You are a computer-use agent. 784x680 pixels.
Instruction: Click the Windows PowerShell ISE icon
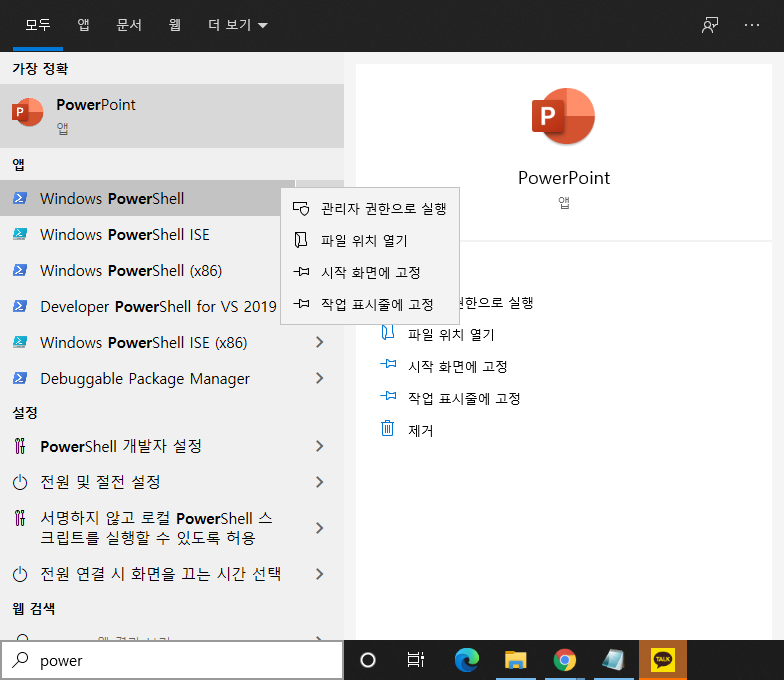click(20, 234)
